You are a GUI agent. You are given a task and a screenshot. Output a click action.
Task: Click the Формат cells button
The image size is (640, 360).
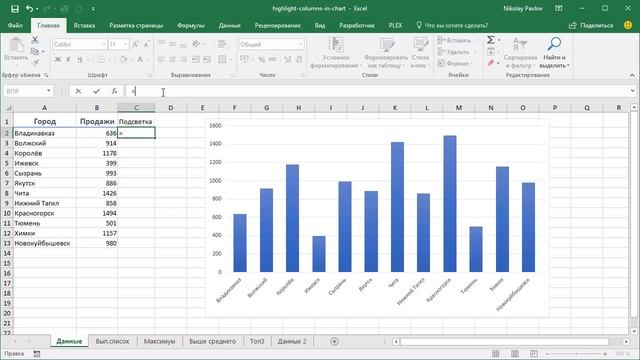click(454, 63)
